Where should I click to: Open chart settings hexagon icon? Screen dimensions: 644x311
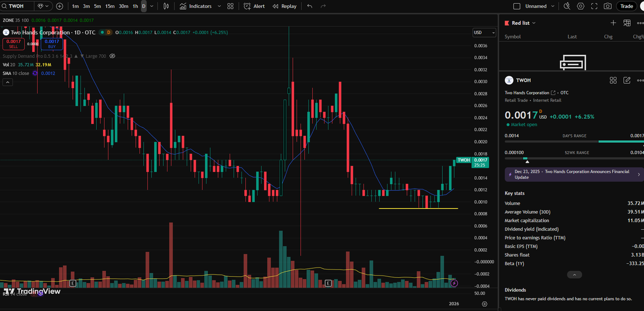[581, 6]
